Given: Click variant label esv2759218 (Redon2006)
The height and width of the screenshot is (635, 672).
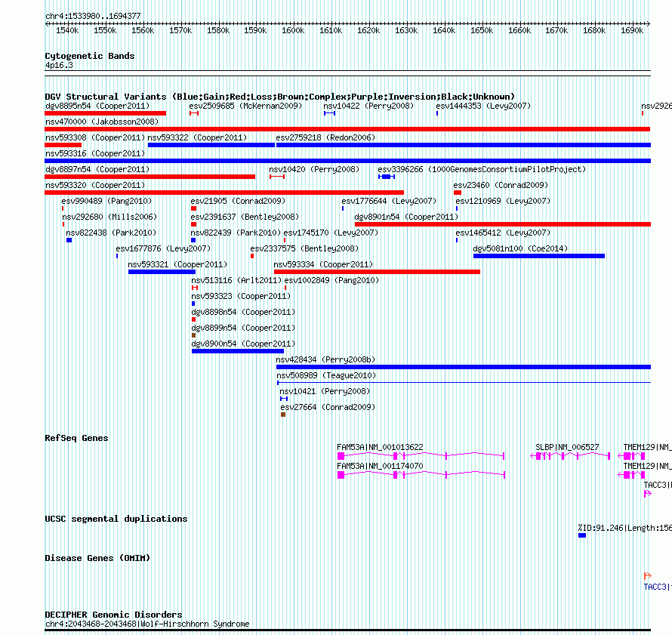Looking at the screenshot, I should coord(325,137).
